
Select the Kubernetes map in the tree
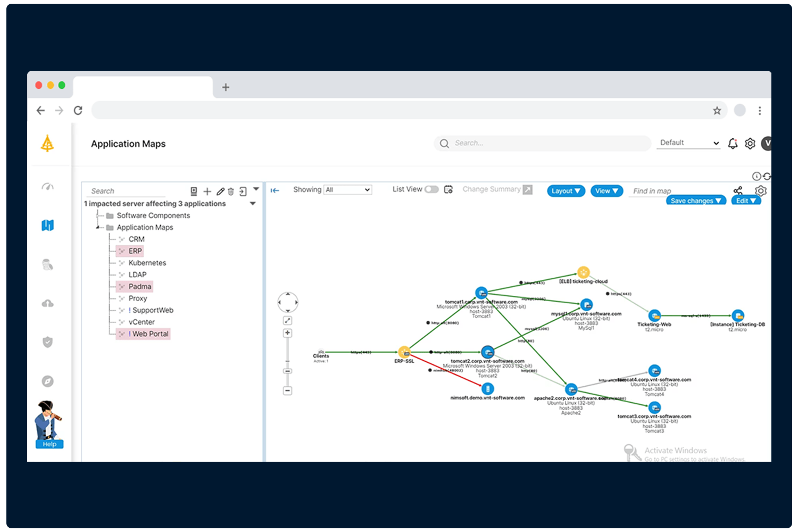[147, 263]
